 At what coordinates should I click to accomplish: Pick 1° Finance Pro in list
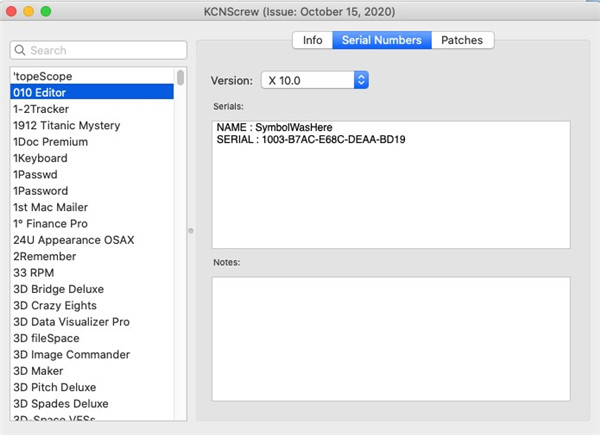92,224
